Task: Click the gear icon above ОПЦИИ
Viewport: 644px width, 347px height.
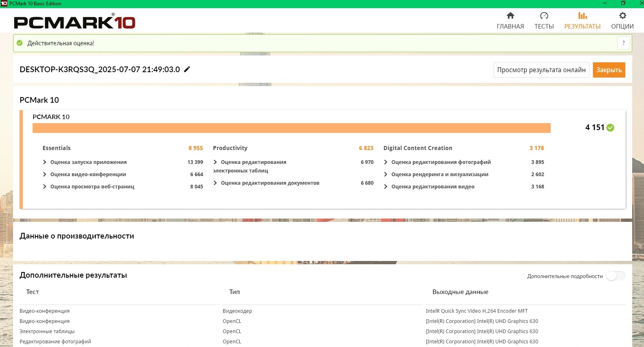Action: [622, 15]
